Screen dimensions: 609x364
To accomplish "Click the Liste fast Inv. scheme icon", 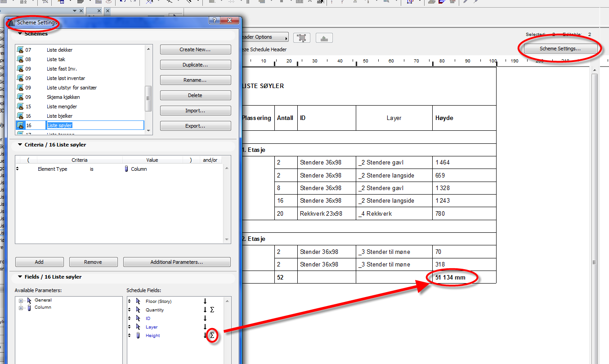I will (x=20, y=69).
